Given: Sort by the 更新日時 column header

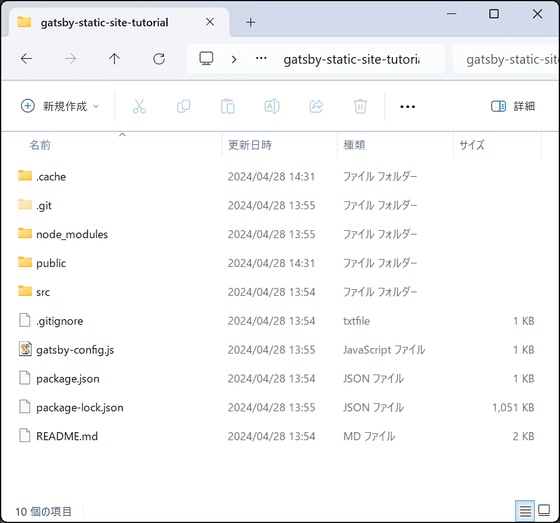Looking at the screenshot, I should [x=250, y=145].
